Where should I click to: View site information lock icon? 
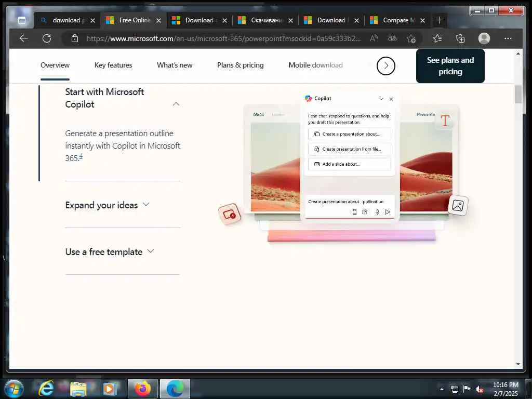(x=75, y=38)
